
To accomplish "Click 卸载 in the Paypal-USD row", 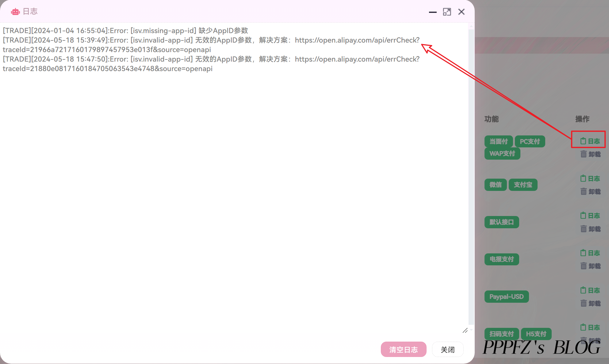I will (591, 303).
